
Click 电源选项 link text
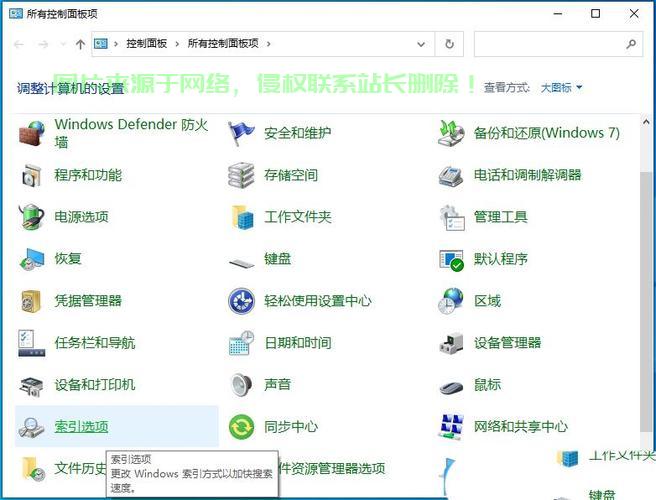tap(82, 217)
